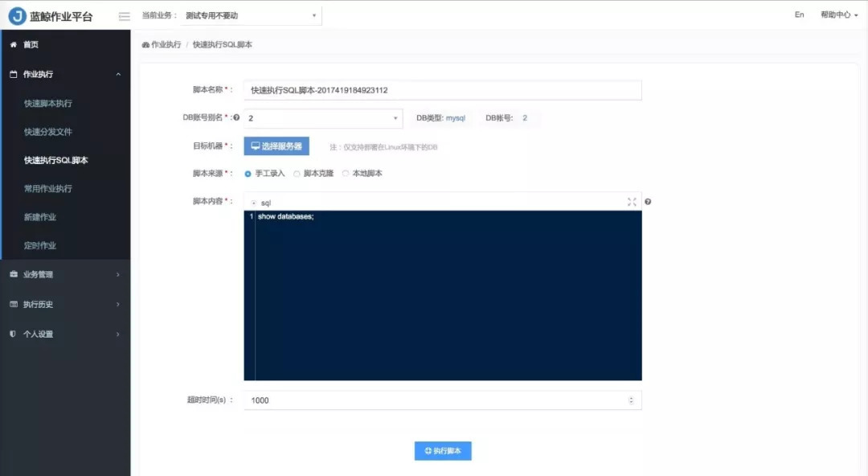Open 快速脚本执行 in the sidebar

tap(48, 104)
